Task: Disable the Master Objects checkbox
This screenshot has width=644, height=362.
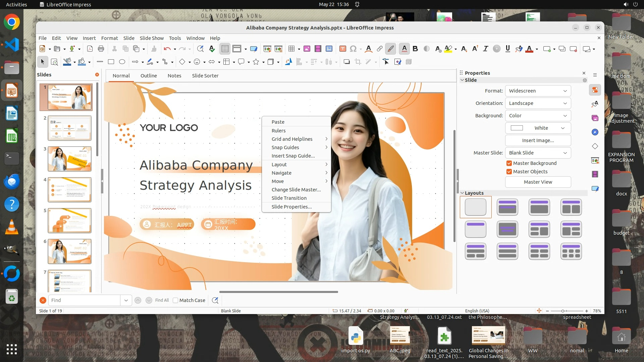Action: tap(509, 172)
